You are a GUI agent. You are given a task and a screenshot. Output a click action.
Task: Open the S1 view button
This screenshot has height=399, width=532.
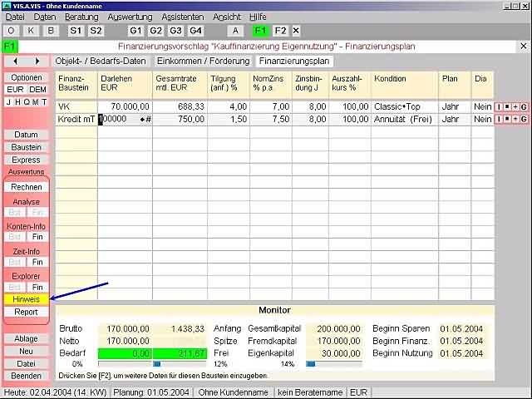[76, 31]
